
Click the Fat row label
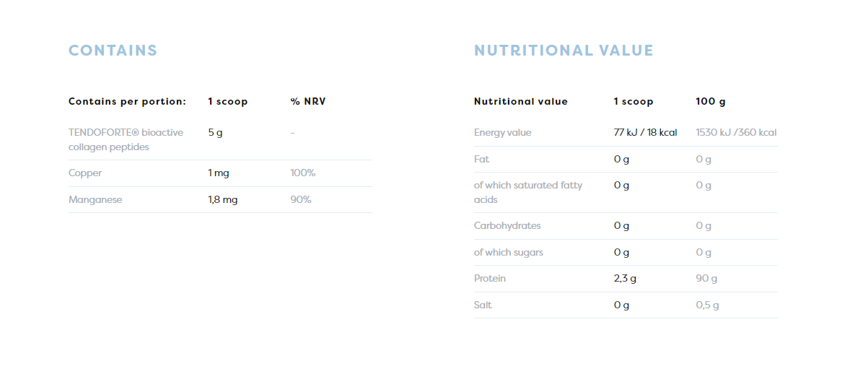coord(482,159)
